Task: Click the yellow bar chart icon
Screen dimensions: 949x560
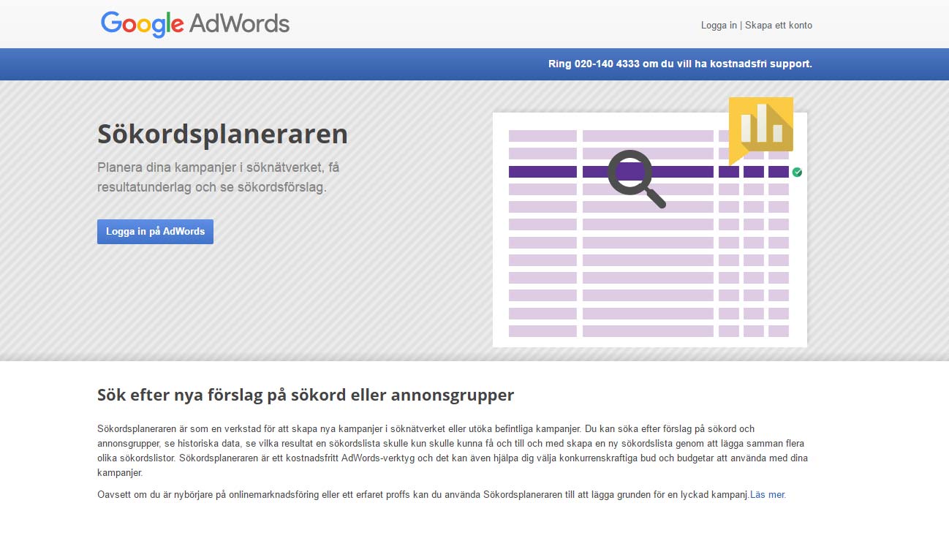Action: tap(761, 131)
